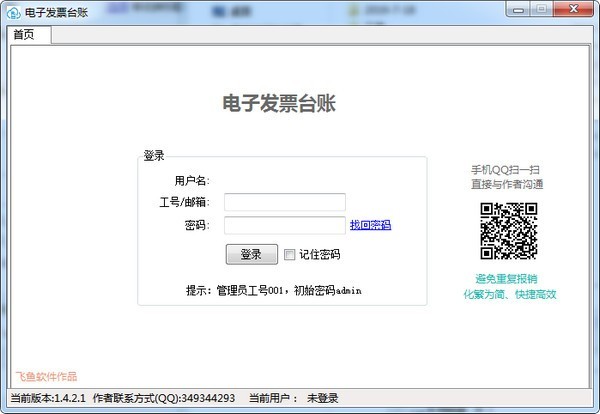This screenshot has height=414, width=600.
Task: Click the 用户名 label
Action: pos(191,181)
